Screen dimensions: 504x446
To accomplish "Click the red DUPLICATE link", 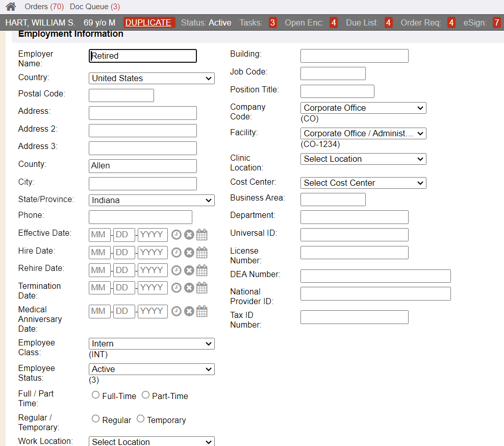I will click(x=148, y=22).
